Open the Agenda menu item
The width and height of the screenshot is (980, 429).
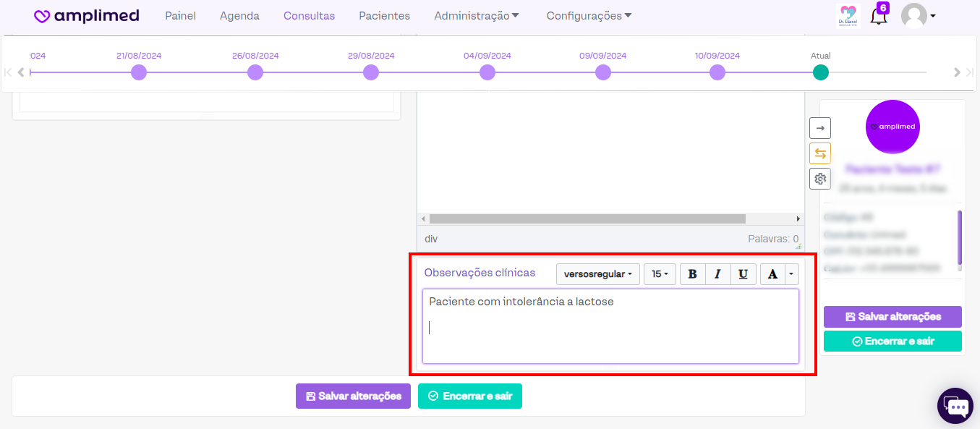(239, 16)
